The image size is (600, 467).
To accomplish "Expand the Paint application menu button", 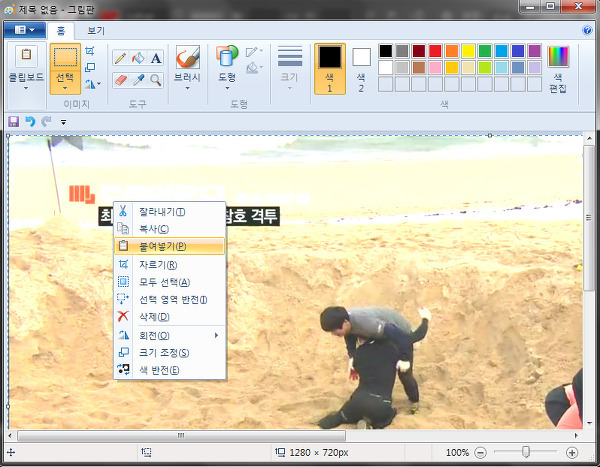I will 25,30.
